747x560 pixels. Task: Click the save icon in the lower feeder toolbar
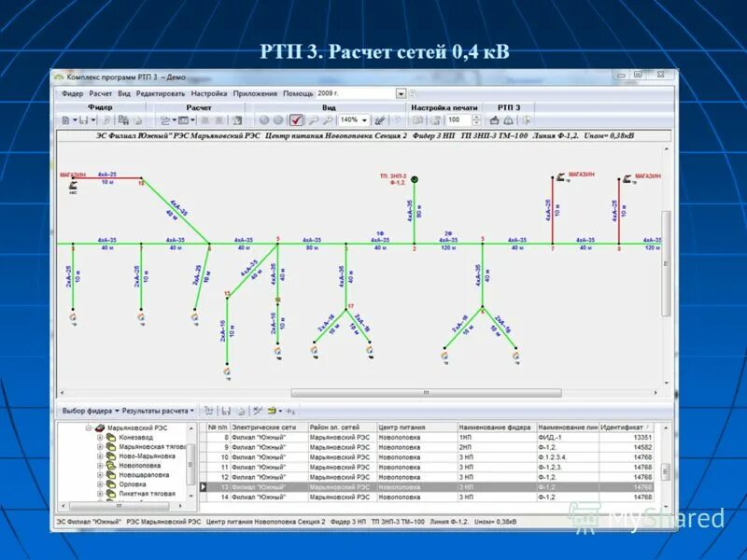(x=226, y=411)
